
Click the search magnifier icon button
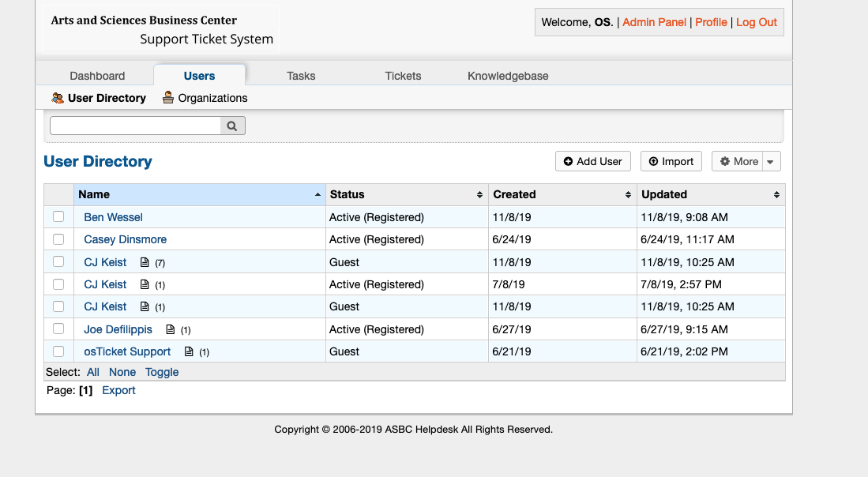tap(232, 126)
